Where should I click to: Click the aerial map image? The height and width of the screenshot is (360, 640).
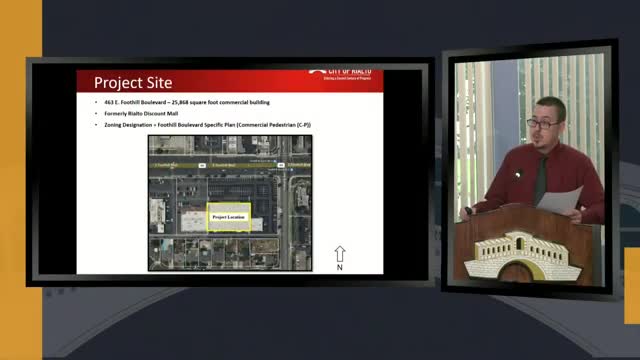coord(230,203)
